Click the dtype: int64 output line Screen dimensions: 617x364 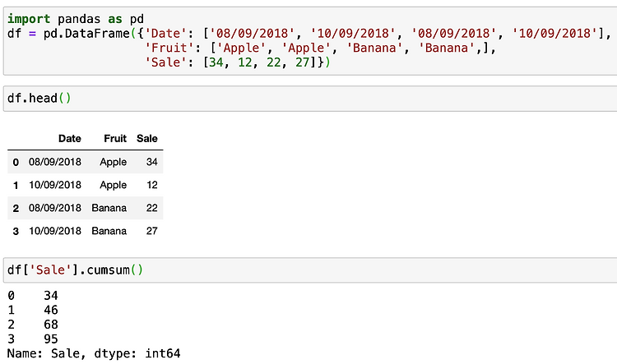[94, 353]
